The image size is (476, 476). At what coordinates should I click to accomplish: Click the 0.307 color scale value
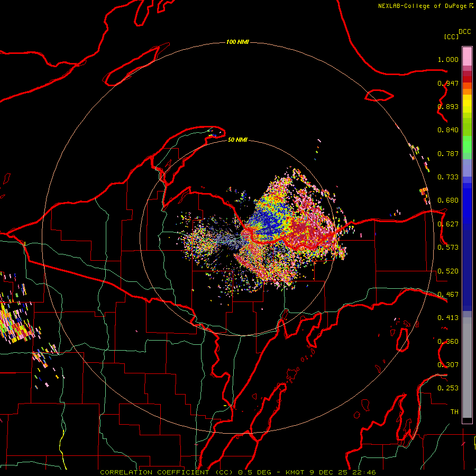click(x=448, y=365)
